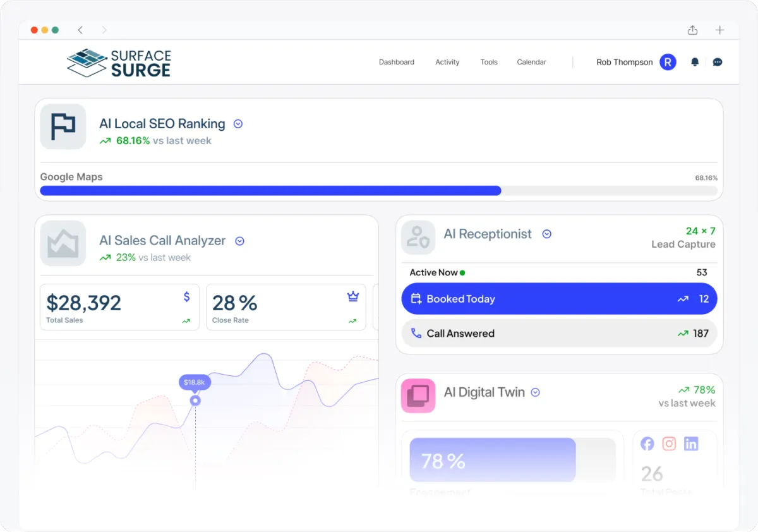Open the Calendar menu item
The image size is (758, 532).
(x=531, y=62)
